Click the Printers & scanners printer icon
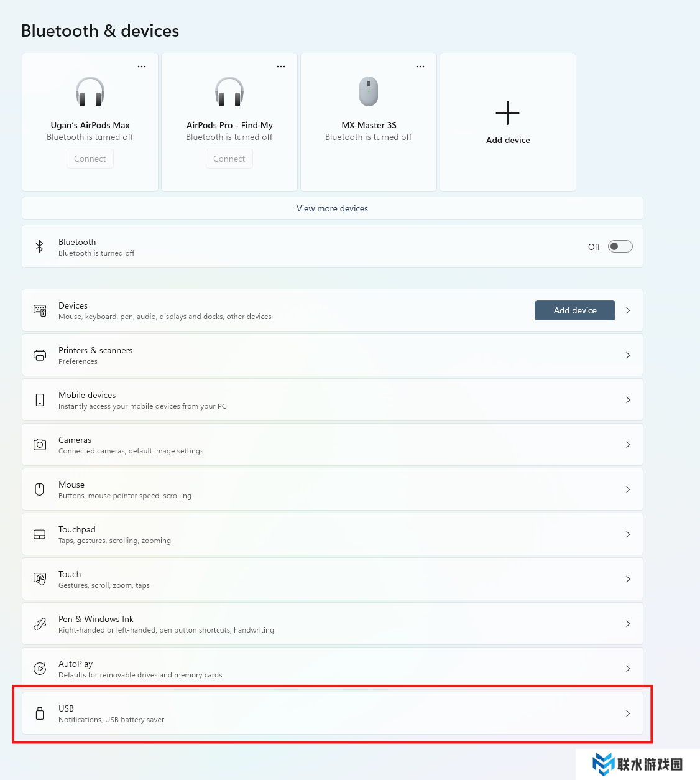This screenshot has height=780, width=700. (x=40, y=355)
